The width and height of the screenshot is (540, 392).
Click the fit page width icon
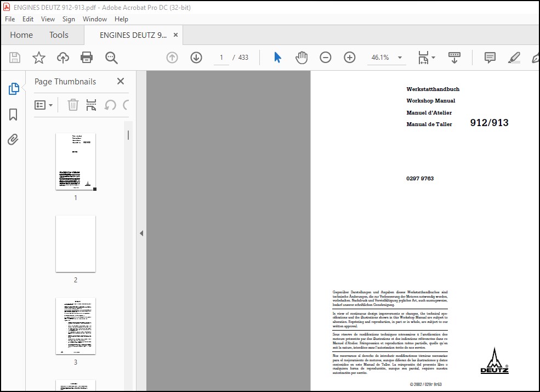click(x=423, y=58)
